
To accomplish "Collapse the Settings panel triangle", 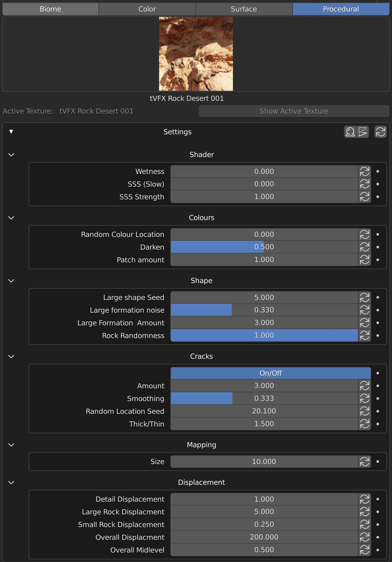I will pos(11,132).
